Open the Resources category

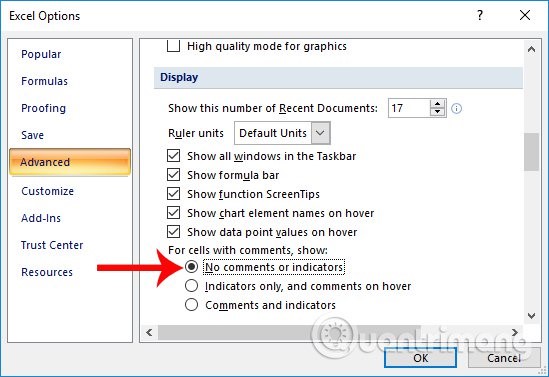(47, 272)
